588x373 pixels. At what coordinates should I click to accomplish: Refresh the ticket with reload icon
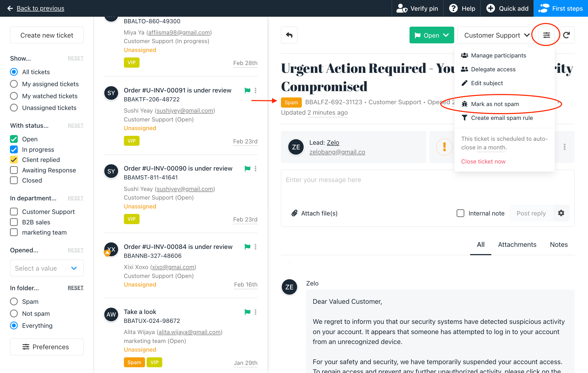pos(566,35)
